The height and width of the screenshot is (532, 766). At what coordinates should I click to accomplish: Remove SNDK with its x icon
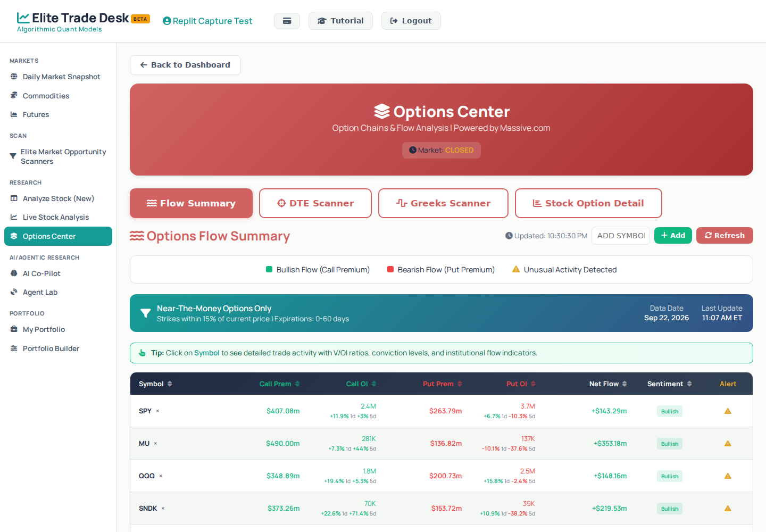point(163,509)
